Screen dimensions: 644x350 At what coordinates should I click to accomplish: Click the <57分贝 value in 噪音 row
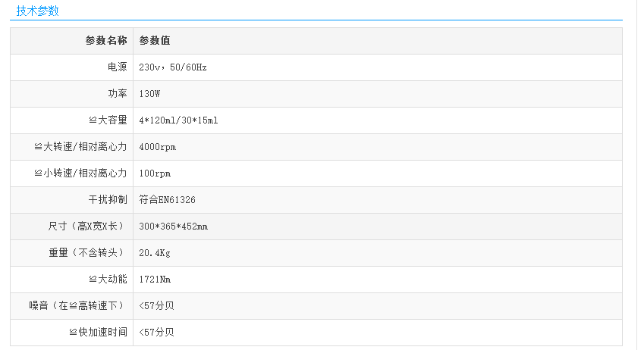[x=157, y=306]
